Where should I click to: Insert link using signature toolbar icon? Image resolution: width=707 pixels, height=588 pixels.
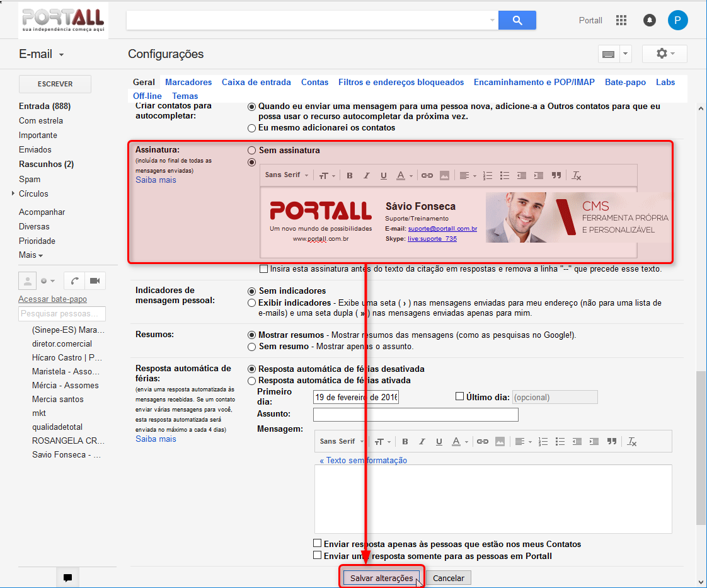(x=427, y=176)
